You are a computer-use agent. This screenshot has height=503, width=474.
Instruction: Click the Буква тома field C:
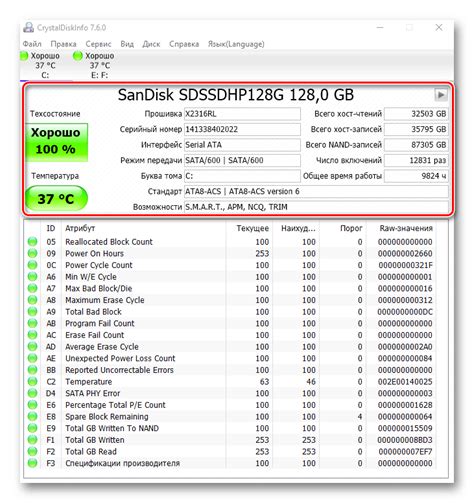pos(242,176)
